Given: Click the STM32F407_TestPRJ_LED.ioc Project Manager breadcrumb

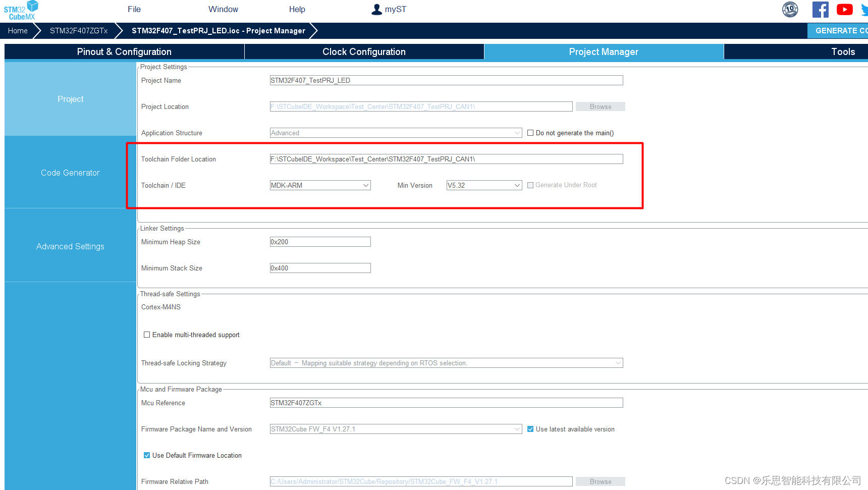Looking at the screenshot, I should coord(219,31).
